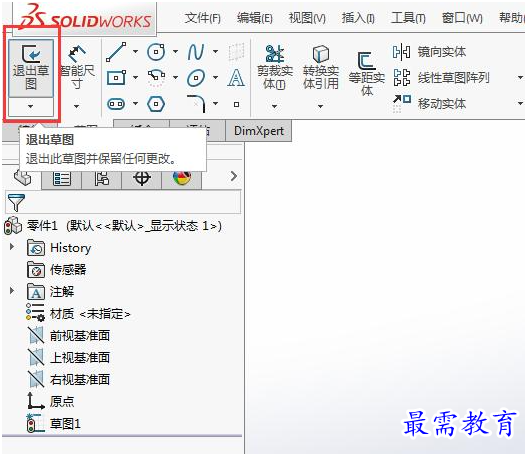Select 前视基准面 Front Plane

tap(69, 335)
